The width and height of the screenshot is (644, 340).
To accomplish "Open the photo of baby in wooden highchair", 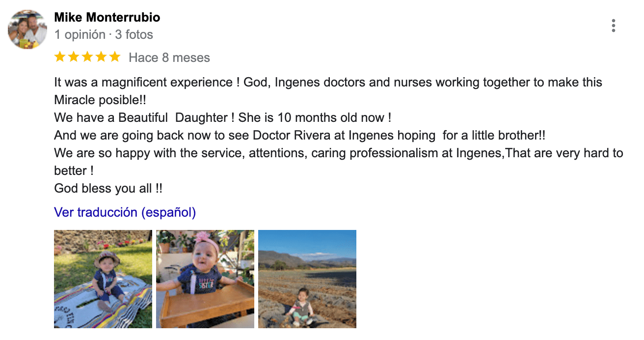I will [x=205, y=279].
